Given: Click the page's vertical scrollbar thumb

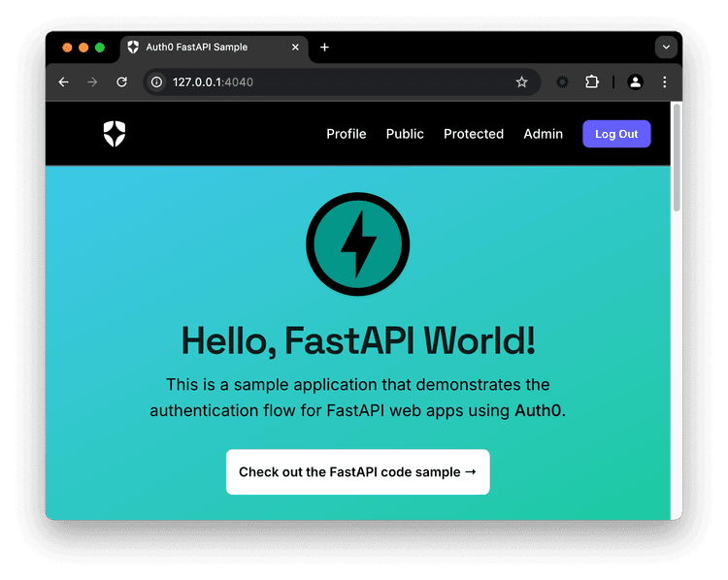Looking at the screenshot, I should pyautogui.click(x=677, y=158).
